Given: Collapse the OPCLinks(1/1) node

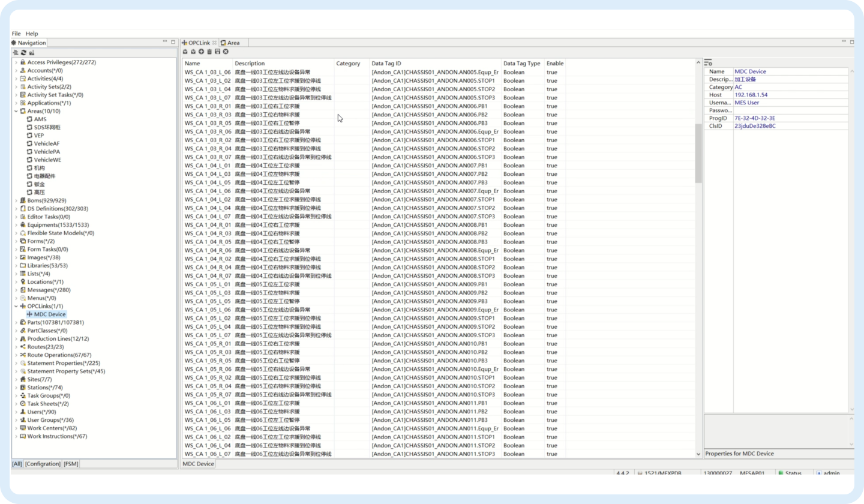Looking at the screenshot, I should coord(16,306).
